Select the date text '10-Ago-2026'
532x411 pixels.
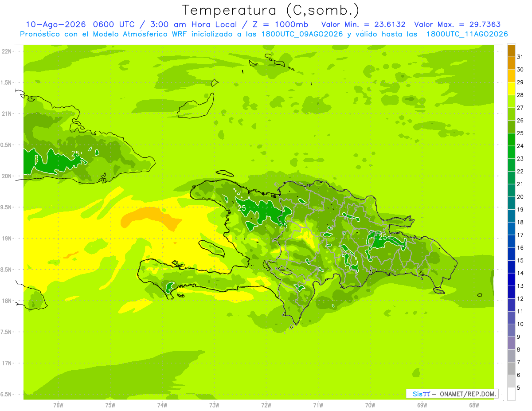point(56,24)
